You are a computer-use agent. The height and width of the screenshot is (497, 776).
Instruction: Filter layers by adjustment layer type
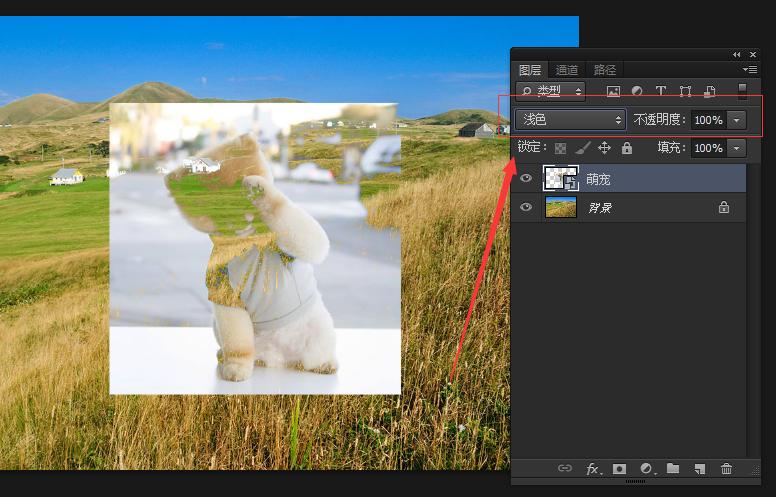click(637, 92)
